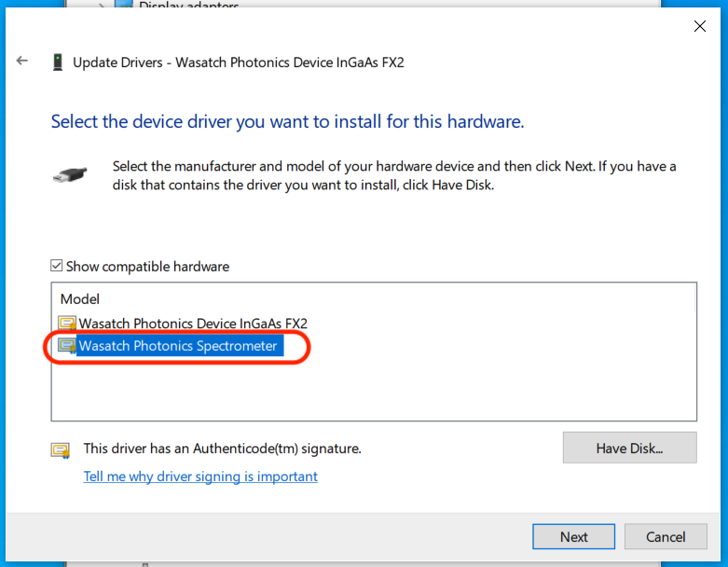Image resolution: width=728 pixels, height=567 pixels.
Task: Click the Authenticode signature status text
Action: coord(222,449)
